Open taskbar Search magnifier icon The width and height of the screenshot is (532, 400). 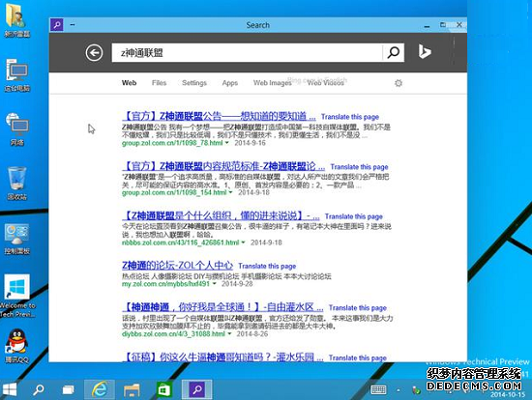(39, 389)
